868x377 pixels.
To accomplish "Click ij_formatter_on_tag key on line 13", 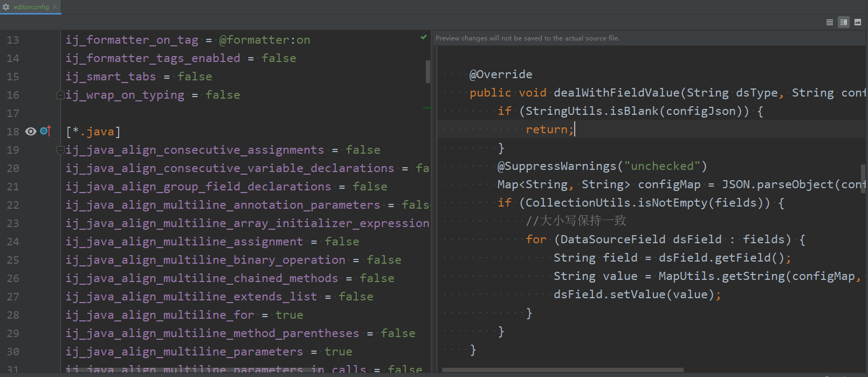I will (x=132, y=40).
